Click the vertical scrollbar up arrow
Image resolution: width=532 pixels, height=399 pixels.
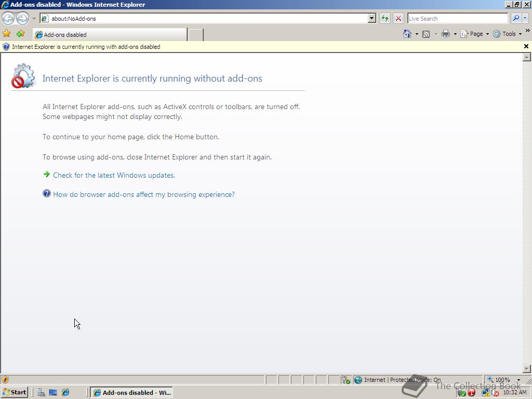(x=527, y=57)
